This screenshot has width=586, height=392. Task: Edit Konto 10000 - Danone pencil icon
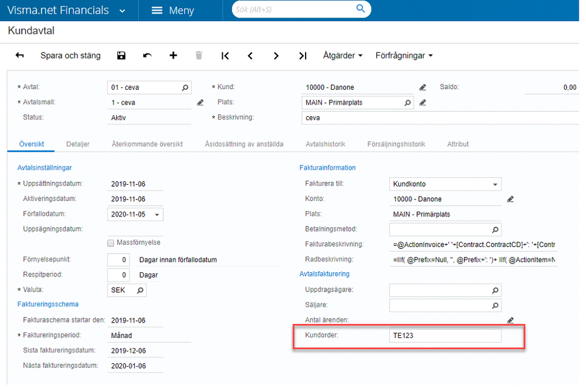pyautogui.click(x=510, y=199)
